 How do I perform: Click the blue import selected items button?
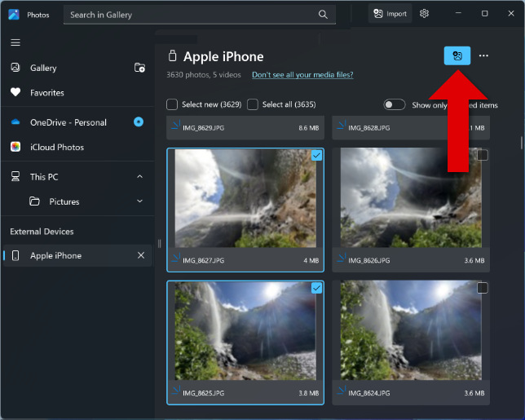[x=457, y=55]
